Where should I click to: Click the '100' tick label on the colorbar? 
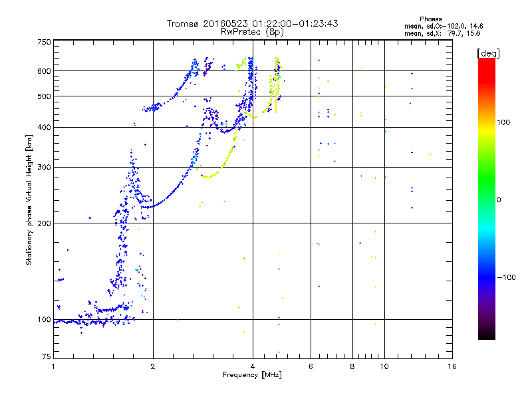pyautogui.click(x=503, y=122)
